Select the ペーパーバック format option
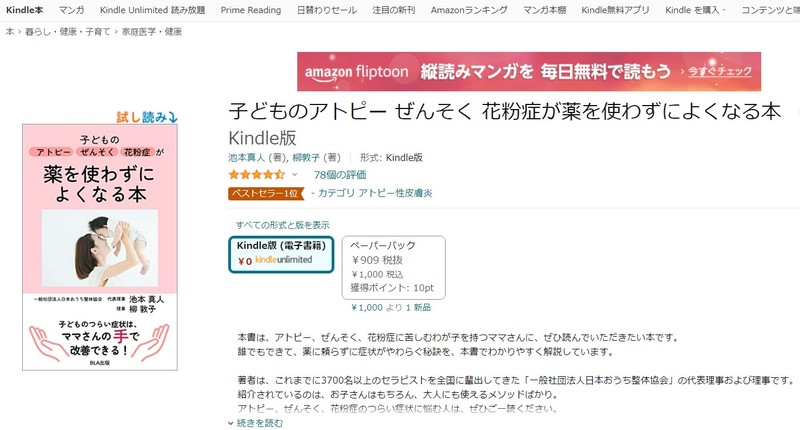Viewport: 800px width, 430px height. coord(393,267)
